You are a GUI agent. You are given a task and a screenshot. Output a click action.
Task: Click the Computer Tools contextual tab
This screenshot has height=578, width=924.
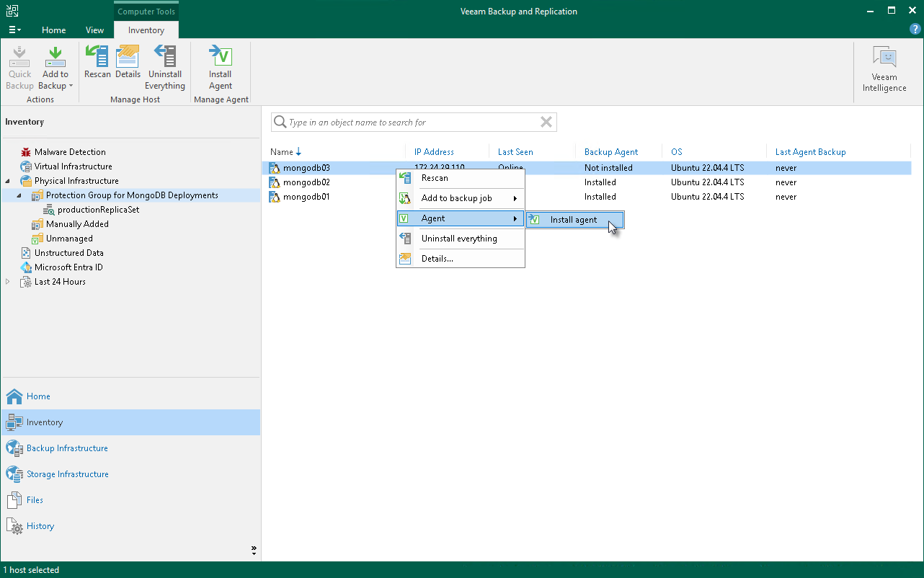pyautogui.click(x=146, y=12)
